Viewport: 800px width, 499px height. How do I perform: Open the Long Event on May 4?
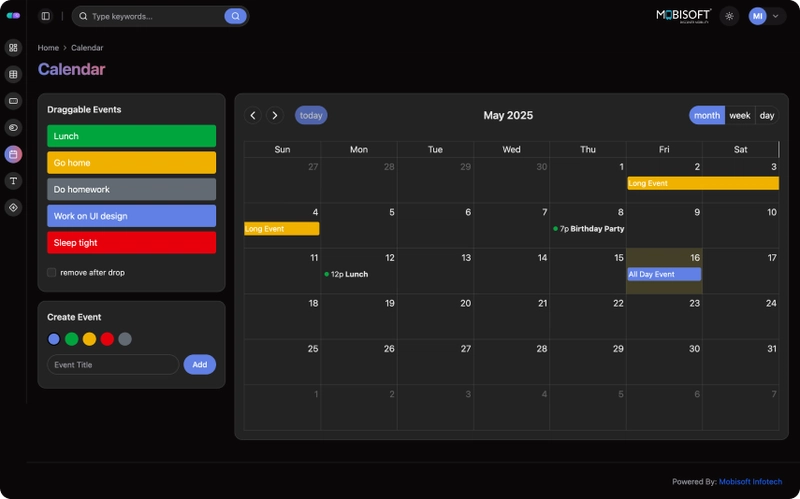[x=282, y=229]
